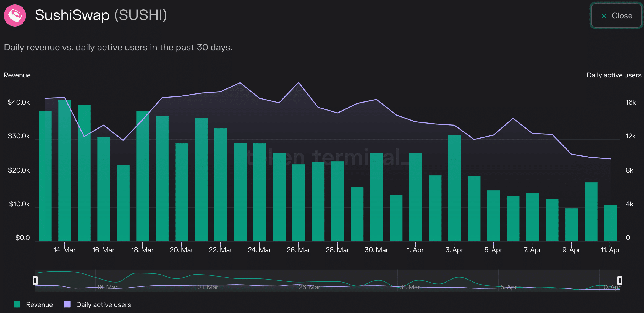This screenshot has width=644, height=313.
Task: Click the tall 3. Apr revenue bar
Action: pos(454,188)
